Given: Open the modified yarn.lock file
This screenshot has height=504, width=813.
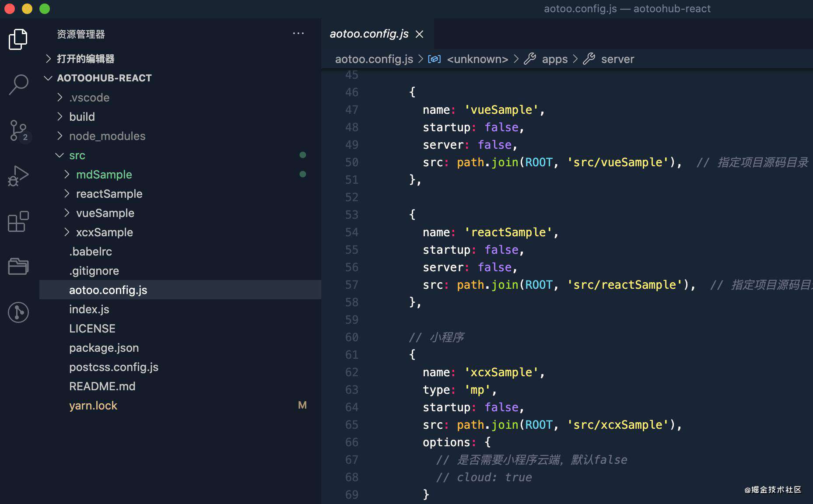Looking at the screenshot, I should [180, 405].
